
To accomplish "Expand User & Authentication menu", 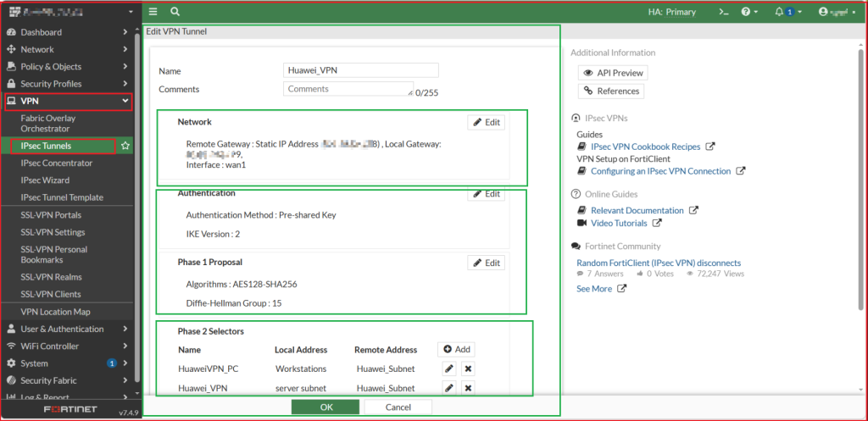I will (66, 330).
